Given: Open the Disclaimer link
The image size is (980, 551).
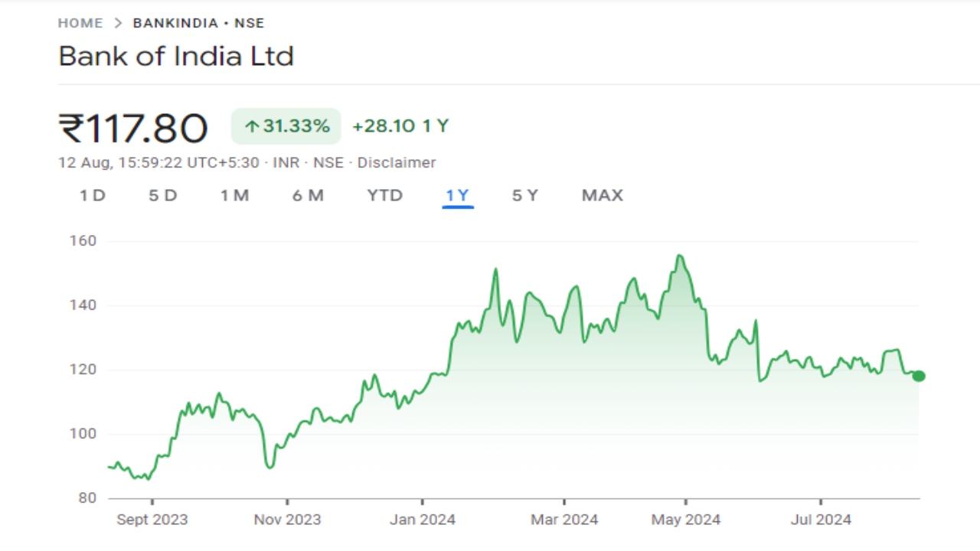Looking at the screenshot, I should (397, 163).
